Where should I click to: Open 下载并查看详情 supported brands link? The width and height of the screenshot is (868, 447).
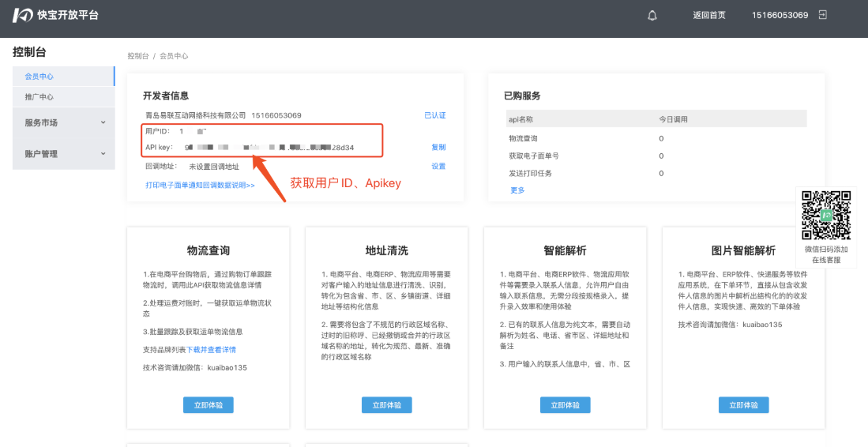point(211,349)
